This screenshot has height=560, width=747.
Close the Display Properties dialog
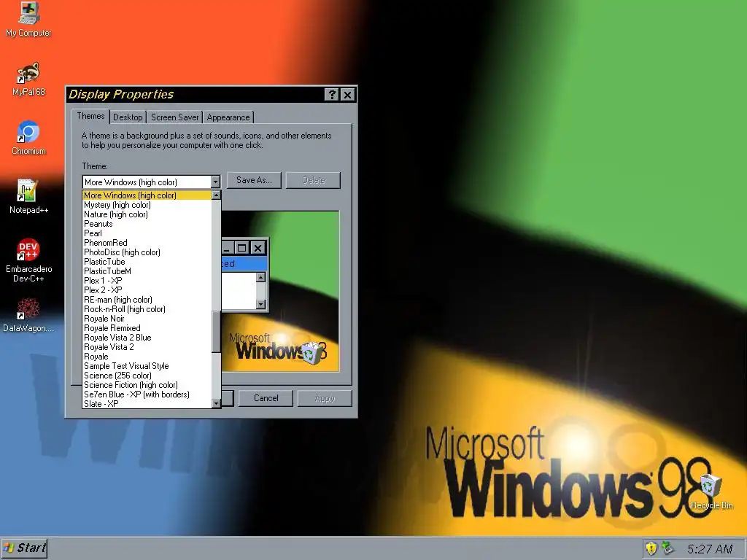click(x=348, y=95)
